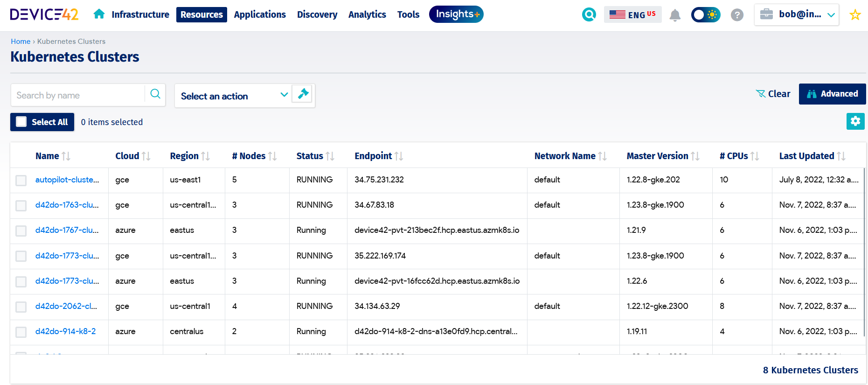Open the d42do-2062-cl... cluster link
This screenshot has width=868, height=385.
pos(66,306)
